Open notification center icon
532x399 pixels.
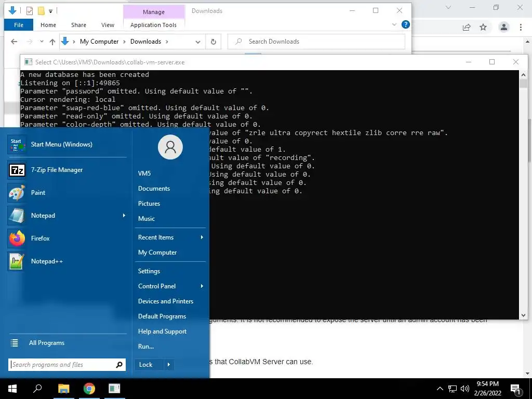(x=515, y=389)
